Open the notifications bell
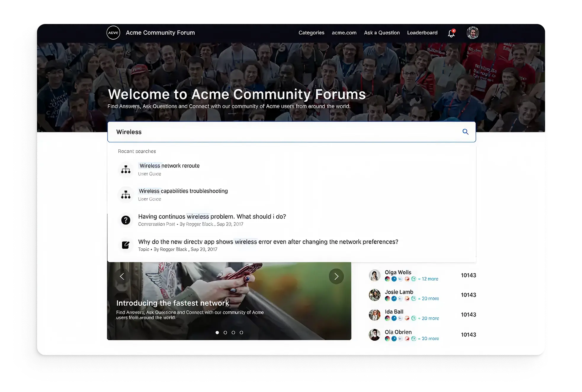 click(x=451, y=33)
